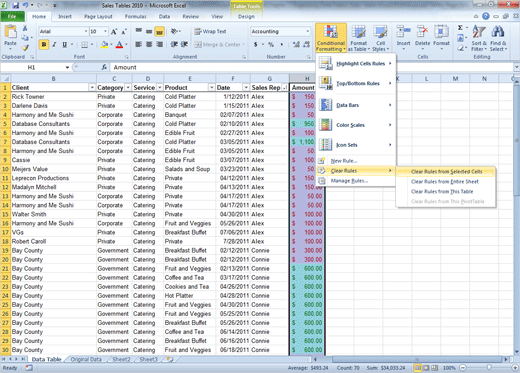Switch to the Insert ribbon tab
520x373 pixels.
[65, 16]
